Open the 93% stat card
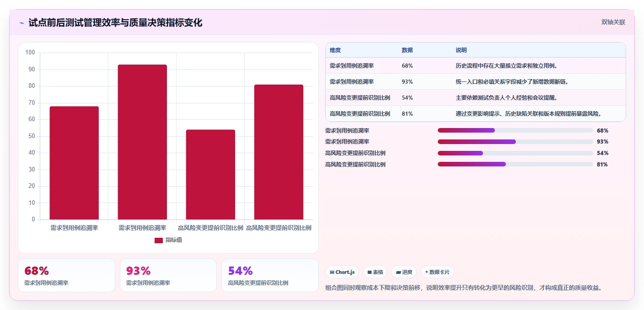The width and height of the screenshot is (644, 310). pos(168,275)
